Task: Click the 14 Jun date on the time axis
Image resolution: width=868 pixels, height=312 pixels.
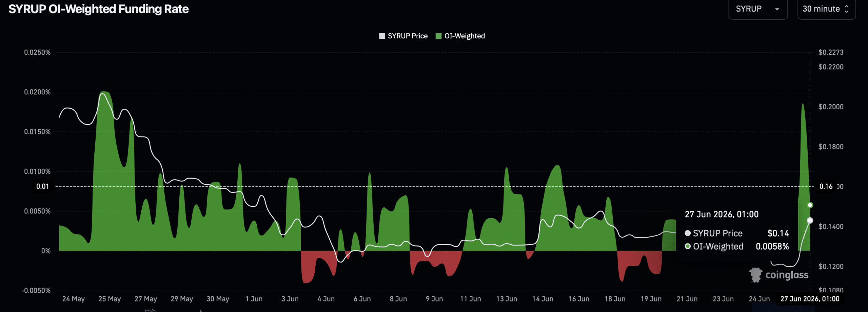Action: pyautogui.click(x=543, y=299)
